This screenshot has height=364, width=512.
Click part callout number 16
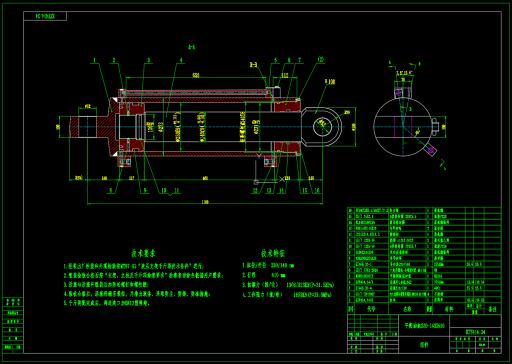(317, 191)
